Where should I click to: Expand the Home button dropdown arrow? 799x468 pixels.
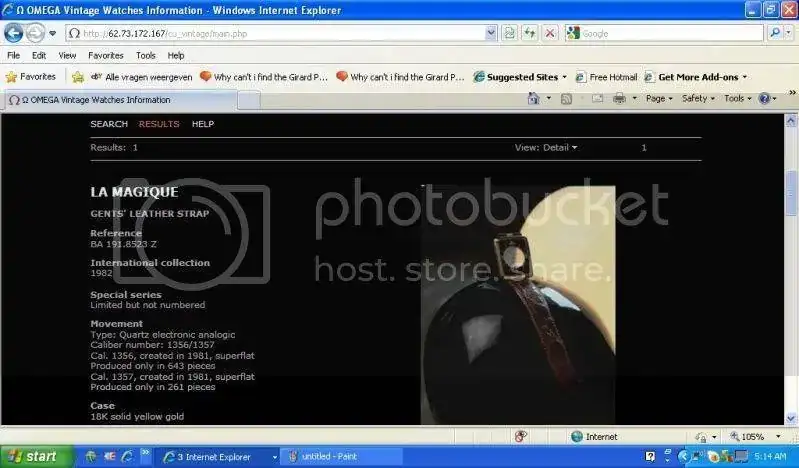tap(549, 98)
